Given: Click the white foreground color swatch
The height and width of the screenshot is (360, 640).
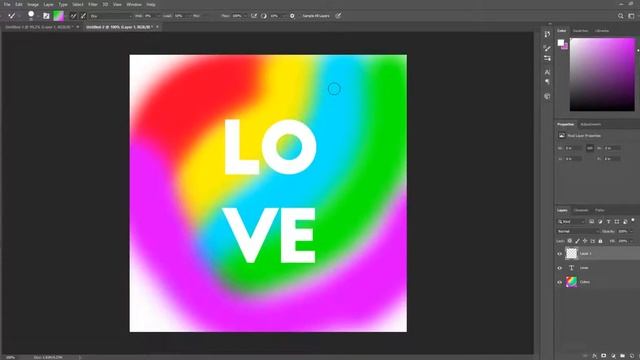Looking at the screenshot, I should click(561, 42).
